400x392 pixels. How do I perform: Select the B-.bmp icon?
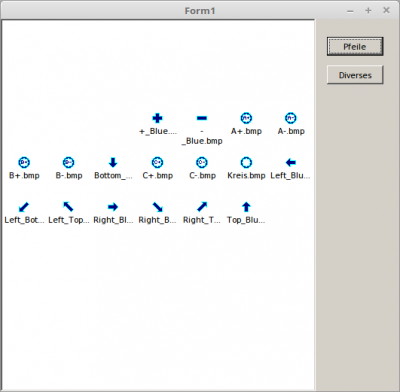coord(68,162)
